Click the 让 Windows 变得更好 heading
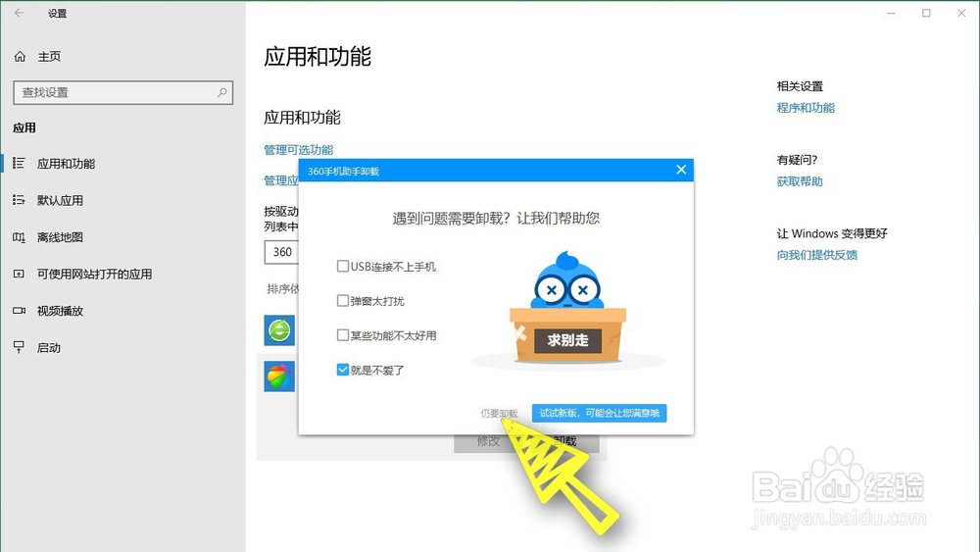The height and width of the screenshot is (552, 980). click(x=832, y=233)
